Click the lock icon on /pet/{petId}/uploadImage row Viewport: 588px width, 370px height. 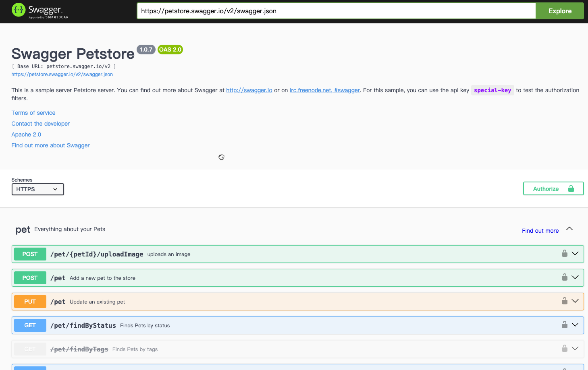564,254
